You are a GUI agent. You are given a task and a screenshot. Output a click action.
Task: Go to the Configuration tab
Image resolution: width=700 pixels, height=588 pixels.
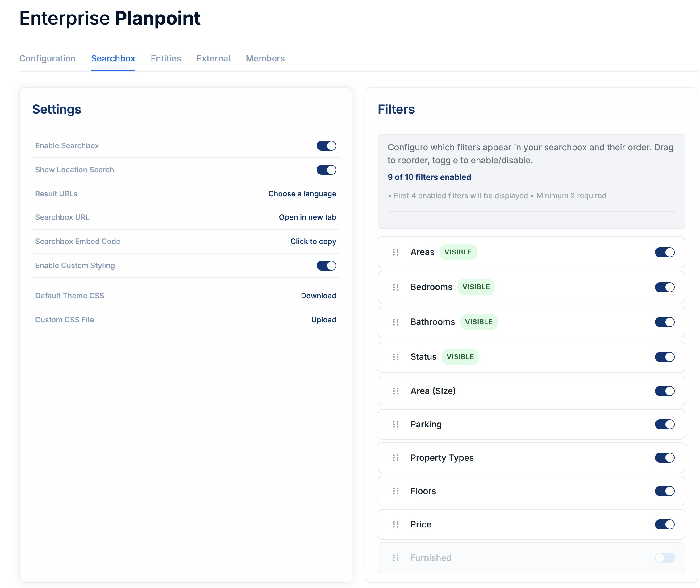(47, 58)
